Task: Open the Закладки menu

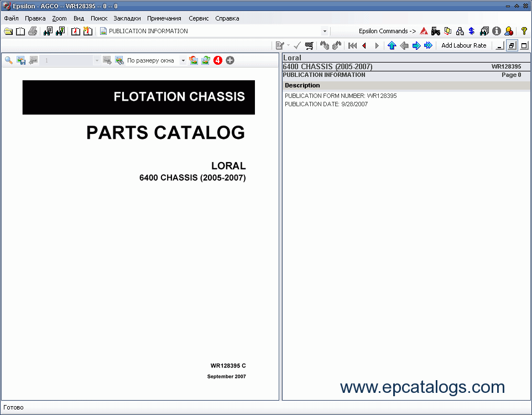Action: [x=127, y=18]
